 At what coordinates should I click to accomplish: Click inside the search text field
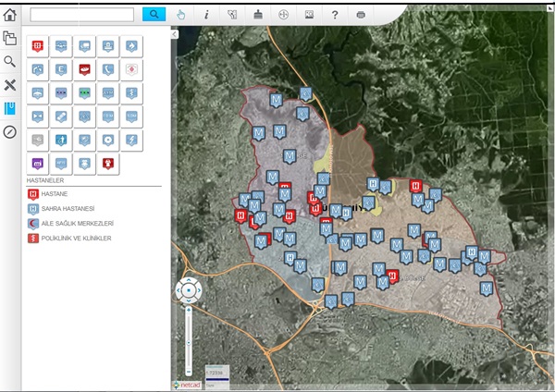[81, 15]
